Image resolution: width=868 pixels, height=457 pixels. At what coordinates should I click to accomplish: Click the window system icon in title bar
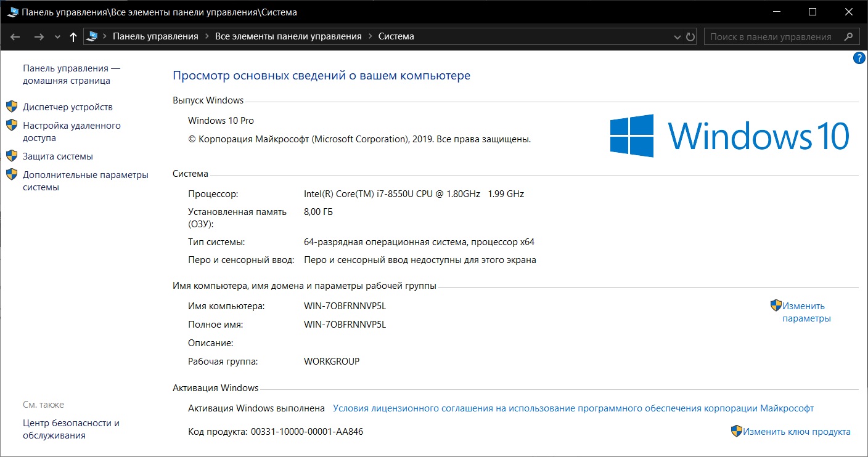[12, 12]
